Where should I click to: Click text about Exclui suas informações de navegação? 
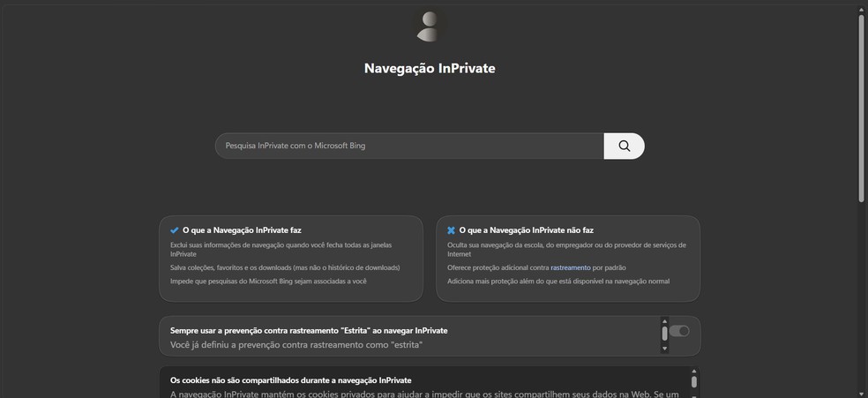coord(281,250)
